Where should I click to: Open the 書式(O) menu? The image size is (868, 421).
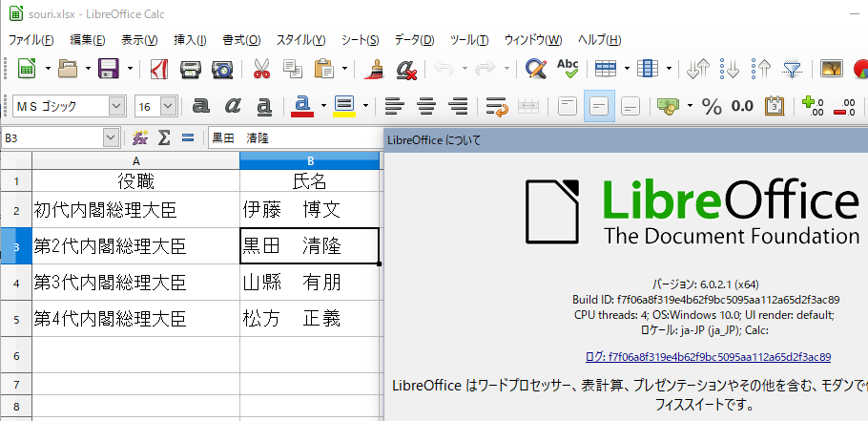pyautogui.click(x=242, y=40)
